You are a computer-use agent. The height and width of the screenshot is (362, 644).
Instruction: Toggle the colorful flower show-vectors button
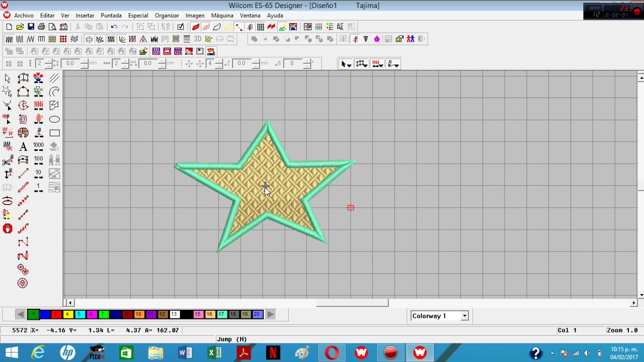tap(293, 27)
